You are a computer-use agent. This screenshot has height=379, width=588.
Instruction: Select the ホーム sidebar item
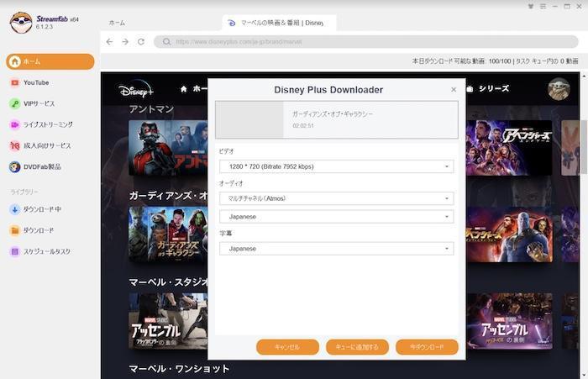tap(50, 61)
